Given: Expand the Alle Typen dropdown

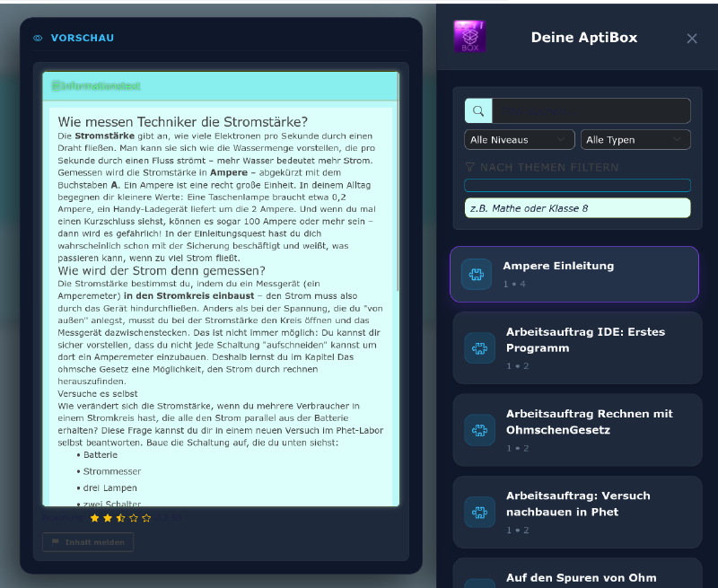Looking at the screenshot, I should point(635,140).
